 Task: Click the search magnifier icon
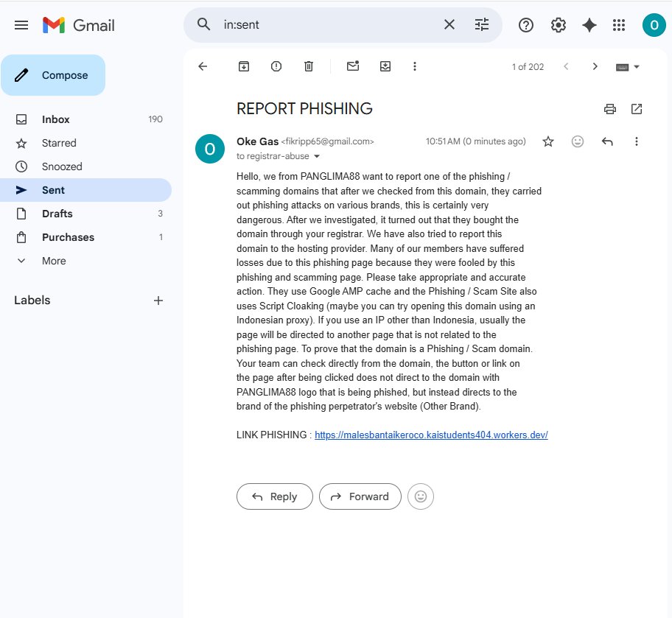point(204,24)
